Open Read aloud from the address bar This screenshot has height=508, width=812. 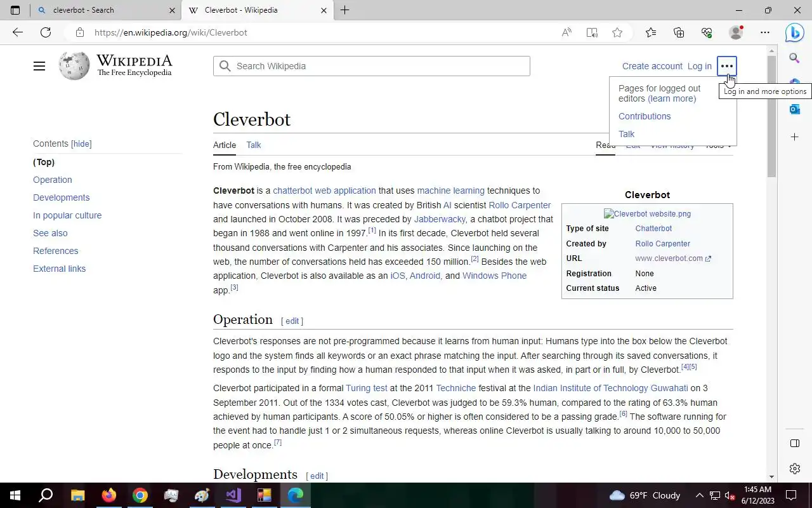tap(566, 32)
